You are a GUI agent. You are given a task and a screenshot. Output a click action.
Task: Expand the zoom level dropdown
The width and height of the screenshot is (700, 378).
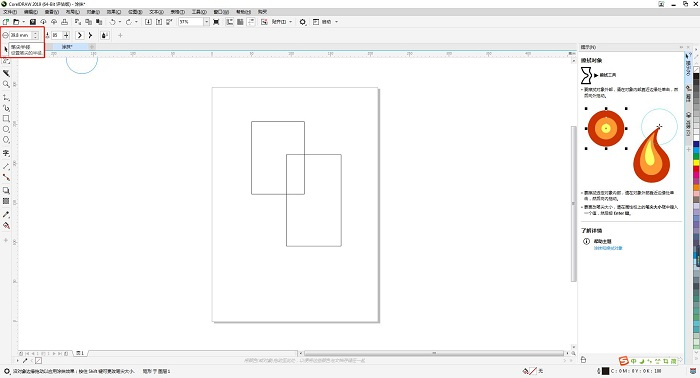[x=206, y=22]
